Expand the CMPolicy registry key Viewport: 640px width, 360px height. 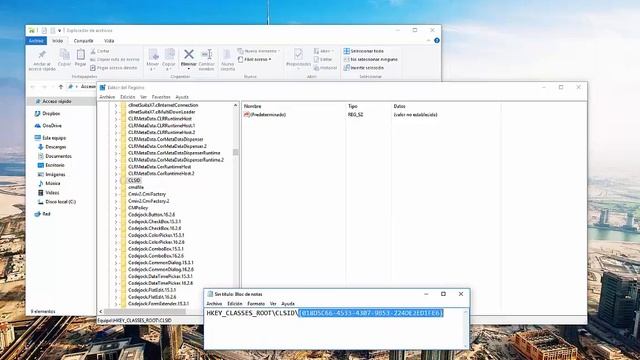(116, 208)
